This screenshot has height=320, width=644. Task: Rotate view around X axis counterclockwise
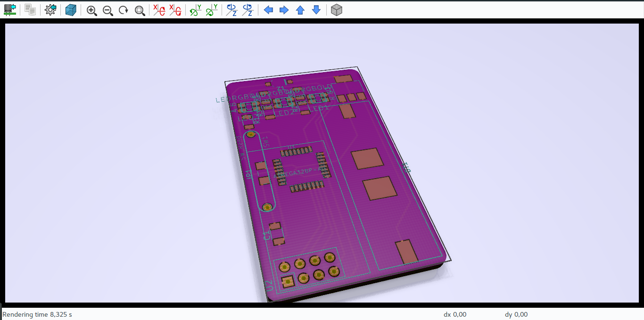click(x=175, y=9)
